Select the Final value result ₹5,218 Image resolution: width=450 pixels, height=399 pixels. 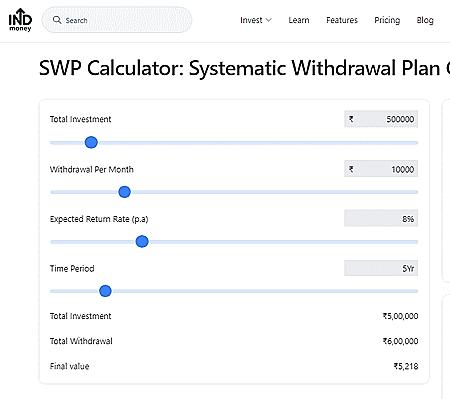tap(406, 366)
